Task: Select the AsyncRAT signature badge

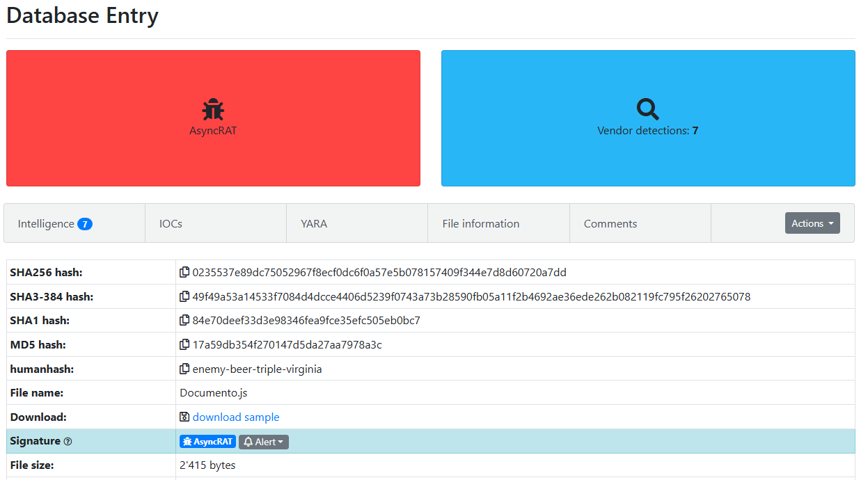Action: (x=207, y=441)
